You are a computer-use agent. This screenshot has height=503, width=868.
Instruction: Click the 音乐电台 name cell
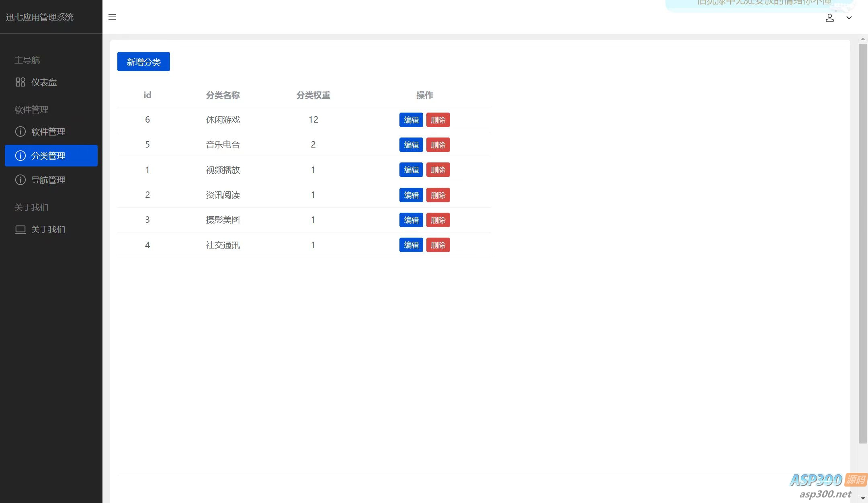(223, 145)
